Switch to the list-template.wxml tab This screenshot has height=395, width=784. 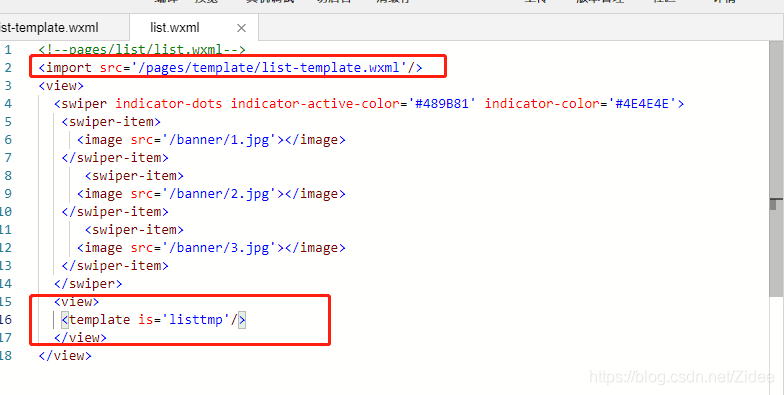point(50,28)
